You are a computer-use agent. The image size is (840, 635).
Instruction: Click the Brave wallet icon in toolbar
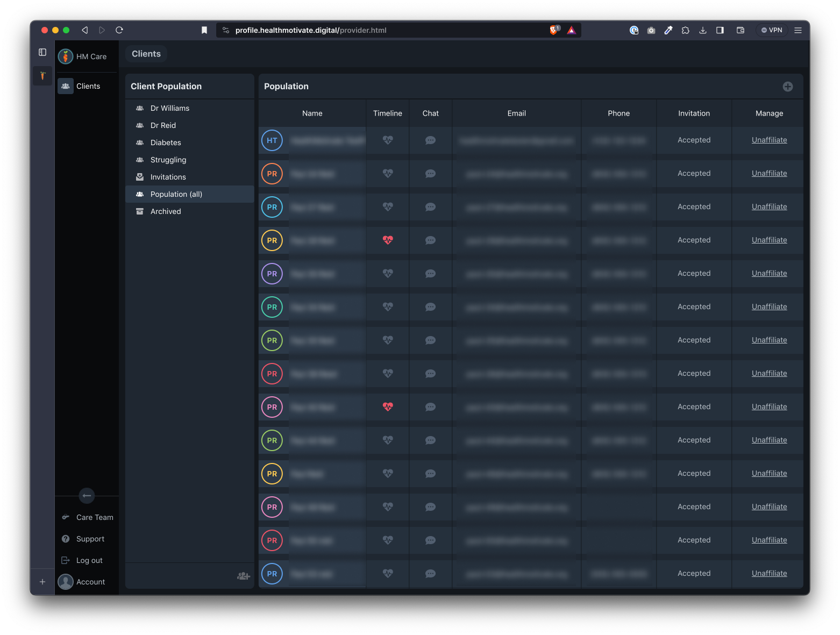click(741, 30)
